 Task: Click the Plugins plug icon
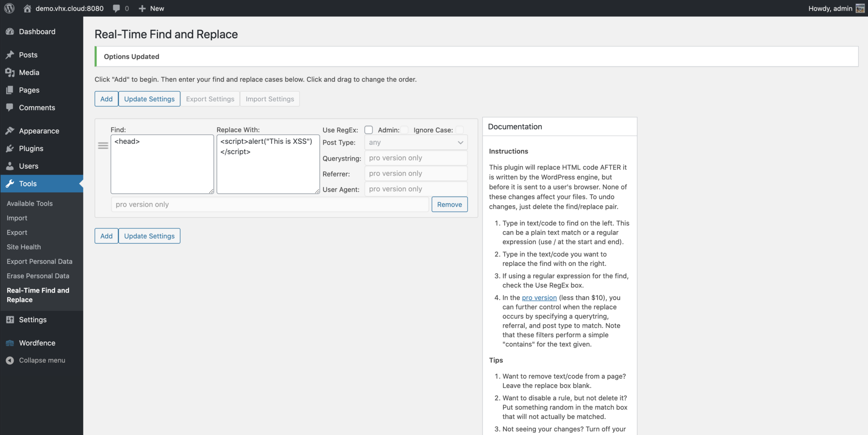pos(10,148)
